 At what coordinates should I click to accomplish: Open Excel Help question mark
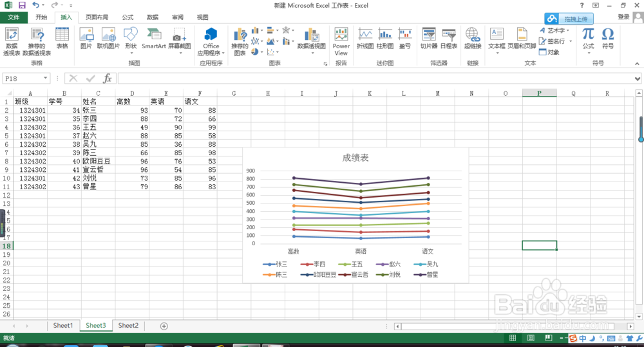[x=582, y=5]
